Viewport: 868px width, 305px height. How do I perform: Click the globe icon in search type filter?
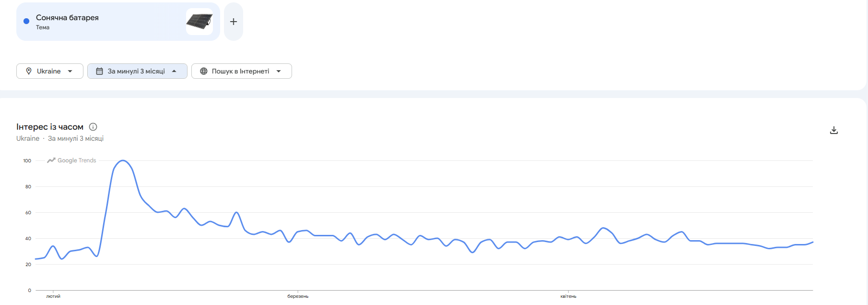tap(204, 71)
